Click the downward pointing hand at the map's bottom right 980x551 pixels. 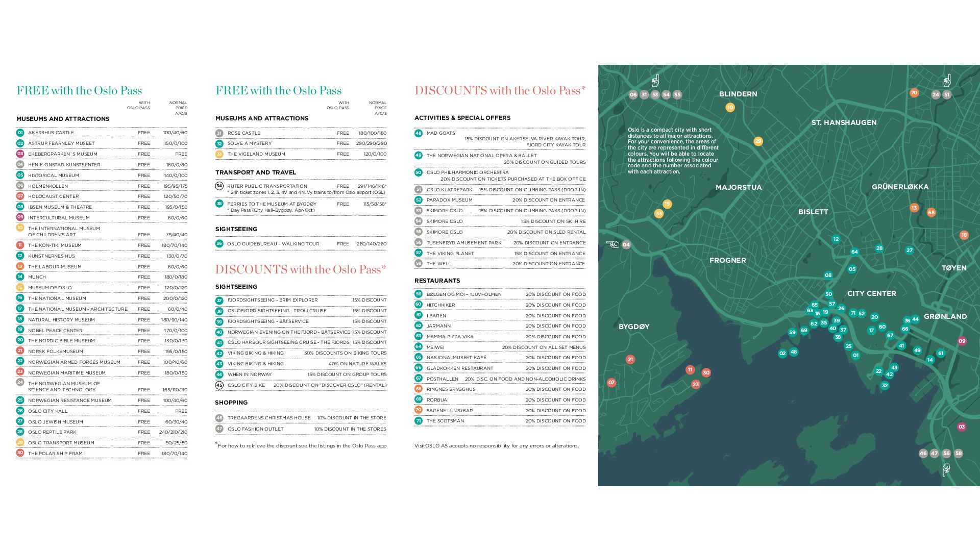click(946, 469)
